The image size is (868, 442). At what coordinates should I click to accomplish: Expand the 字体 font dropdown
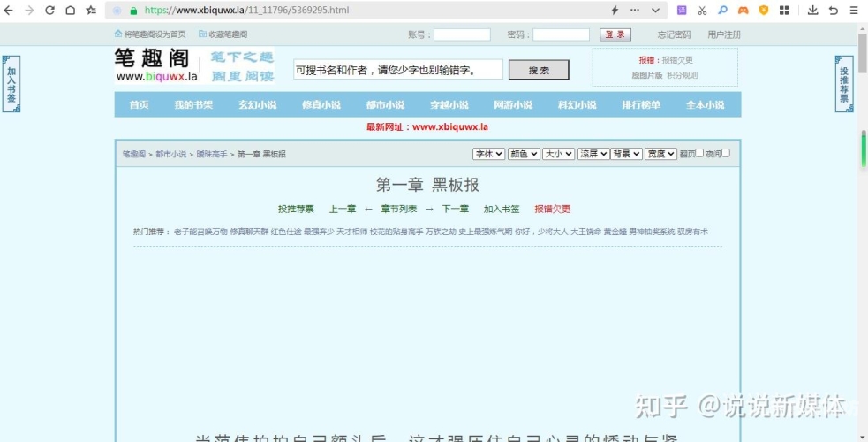click(489, 154)
